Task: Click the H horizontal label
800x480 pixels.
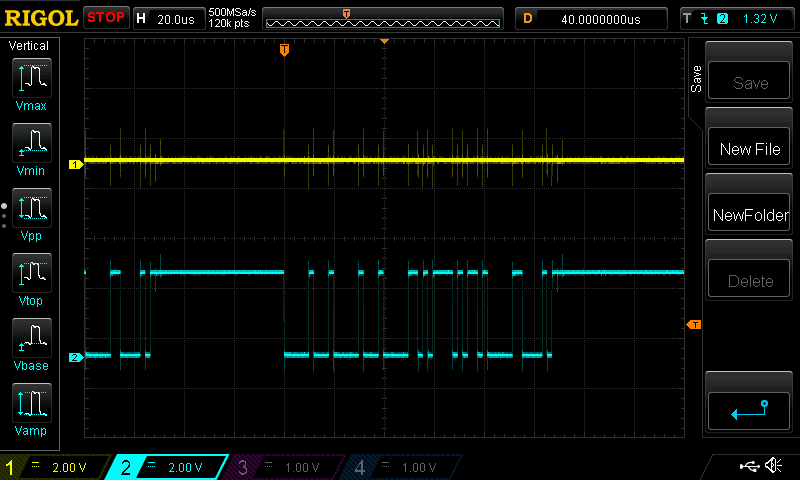Action: point(141,19)
